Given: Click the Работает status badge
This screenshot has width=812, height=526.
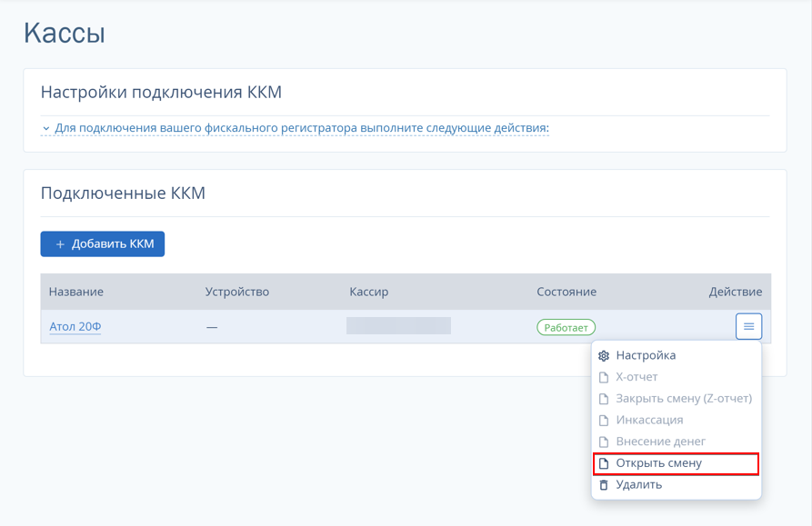Looking at the screenshot, I should 566,327.
